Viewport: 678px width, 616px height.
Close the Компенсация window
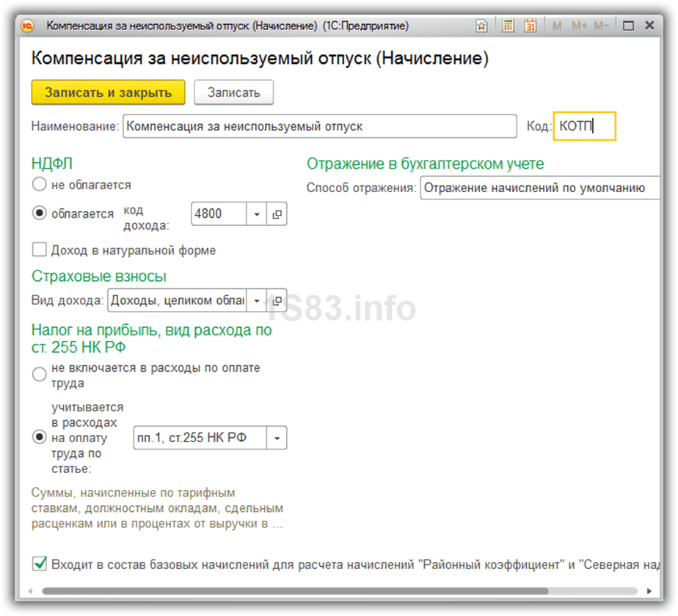[649, 26]
